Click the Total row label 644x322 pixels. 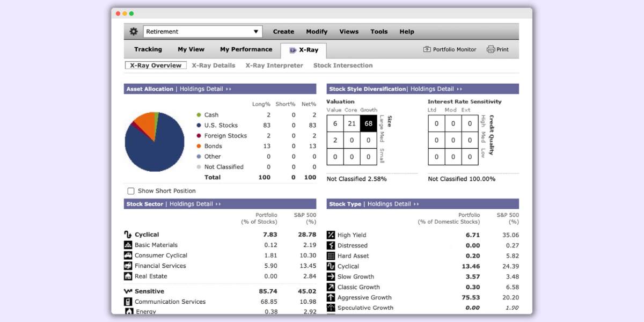point(213,177)
